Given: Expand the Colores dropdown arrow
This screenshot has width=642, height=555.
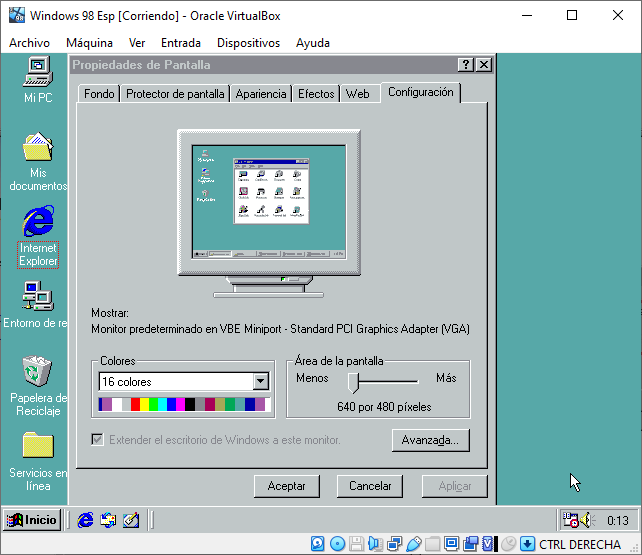Looking at the screenshot, I should tap(260, 381).
